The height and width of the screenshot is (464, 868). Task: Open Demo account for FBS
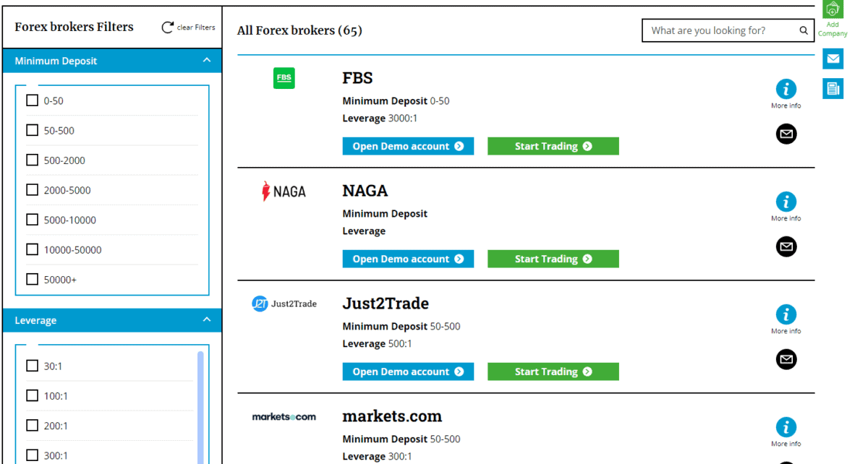point(408,146)
